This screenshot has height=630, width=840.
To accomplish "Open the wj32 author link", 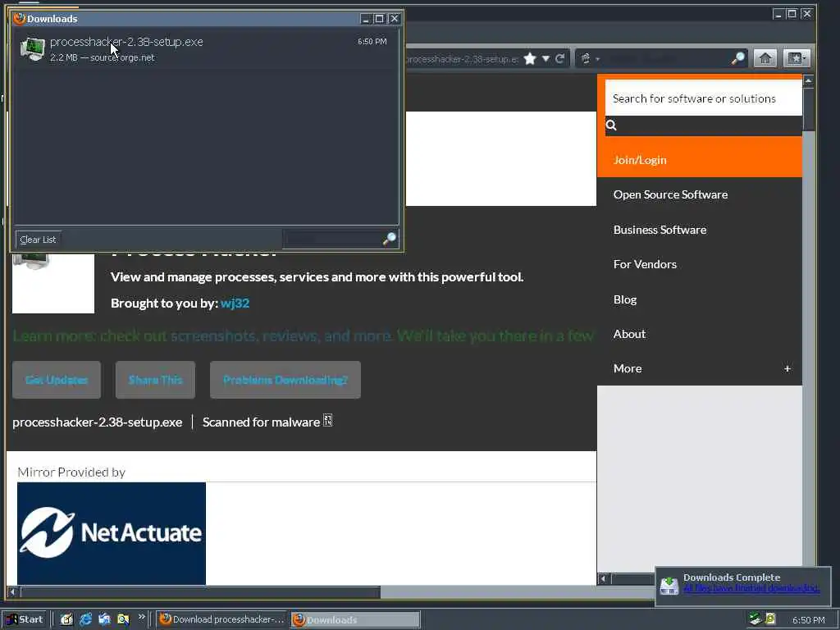I will tap(235, 304).
